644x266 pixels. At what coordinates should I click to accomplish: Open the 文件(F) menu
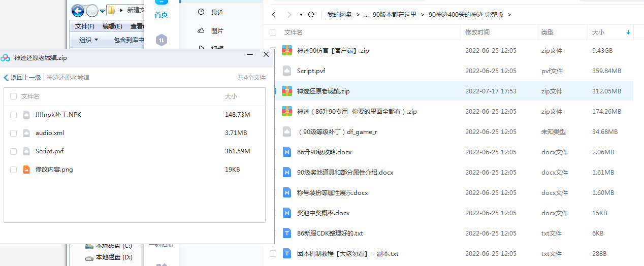[x=85, y=26]
